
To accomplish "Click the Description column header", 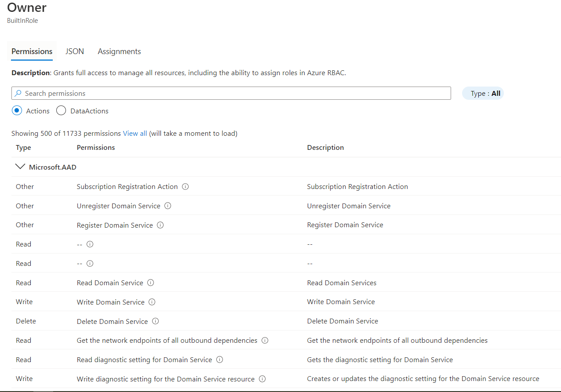I will (325, 148).
